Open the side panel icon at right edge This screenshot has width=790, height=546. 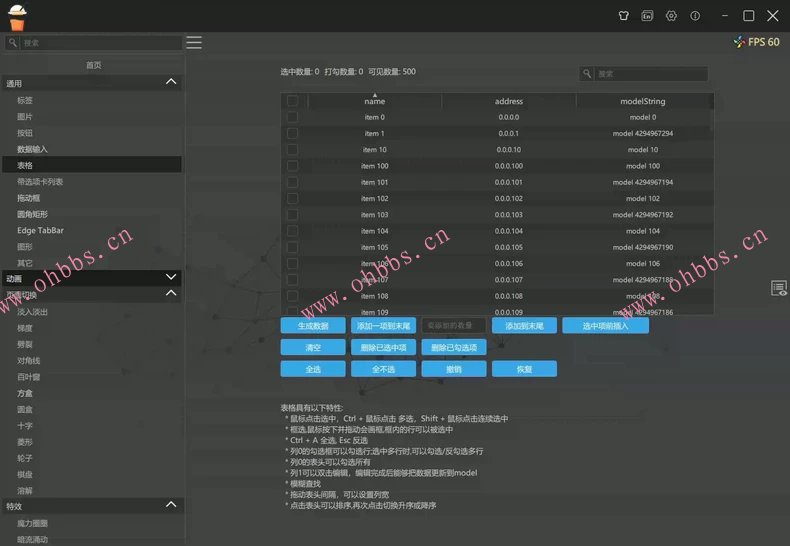[778, 288]
